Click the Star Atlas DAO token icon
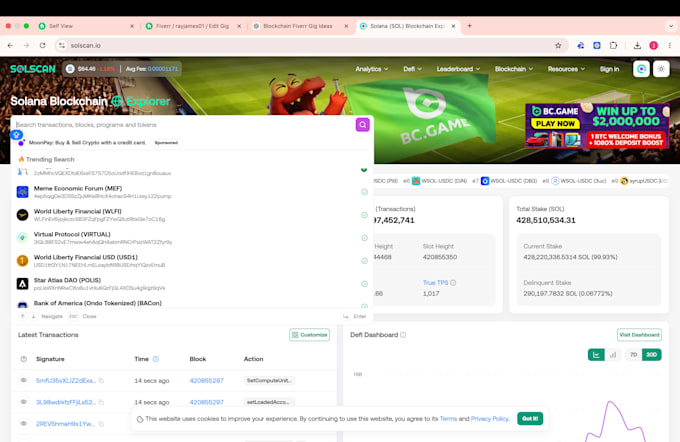The image size is (680, 442). pyautogui.click(x=23, y=284)
